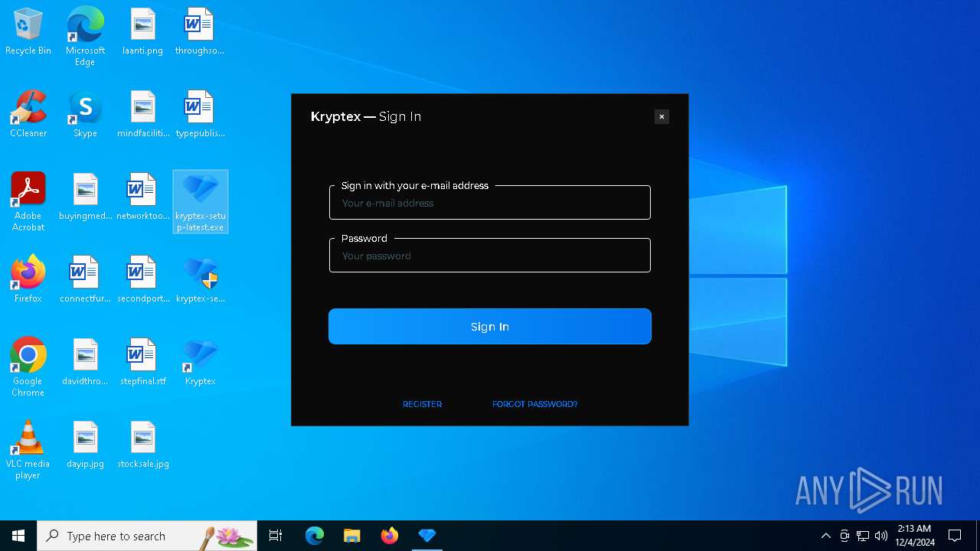The height and width of the screenshot is (551, 980).
Task: Open CCleaner desktop shortcut
Action: click(28, 115)
